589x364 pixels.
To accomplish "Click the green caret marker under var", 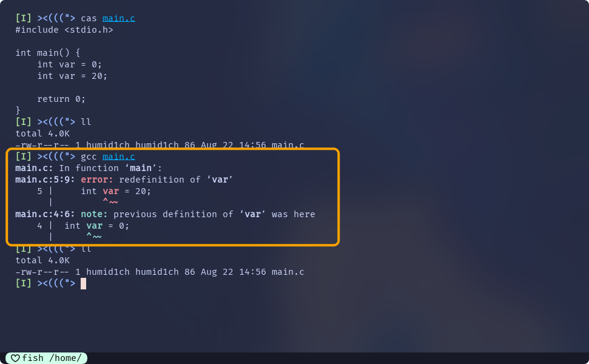I will [x=94, y=237].
